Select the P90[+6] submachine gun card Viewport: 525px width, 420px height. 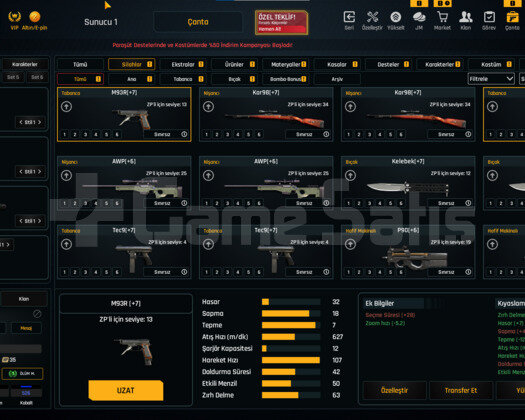[408, 252]
